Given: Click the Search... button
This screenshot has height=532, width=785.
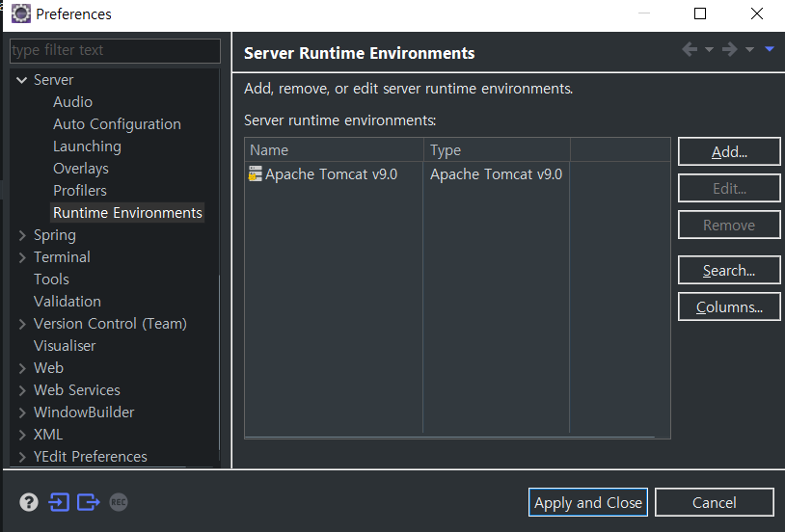Looking at the screenshot, I should click(x=729, y=270).
